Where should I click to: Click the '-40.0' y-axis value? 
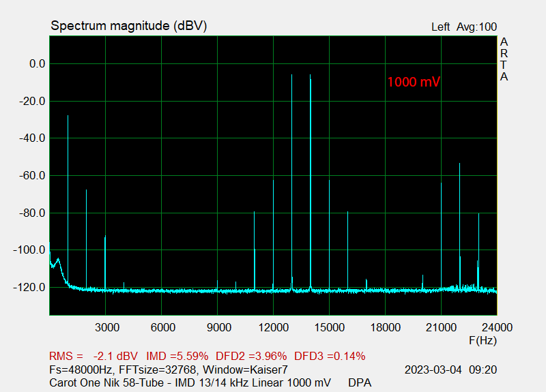click(x=32, y=138)
